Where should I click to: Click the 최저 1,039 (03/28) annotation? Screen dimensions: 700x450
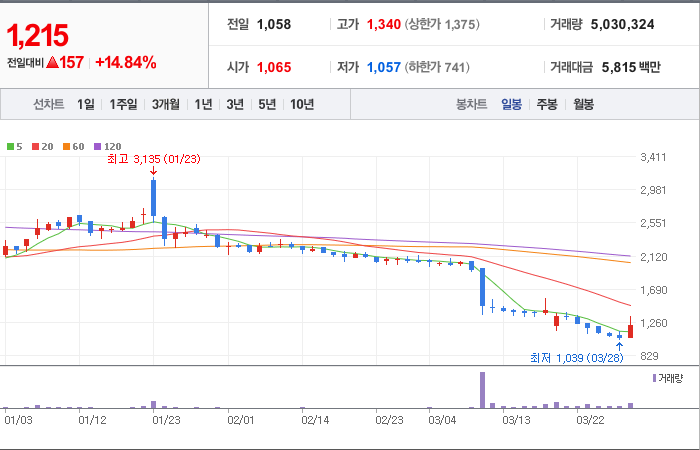[x=576, y=358]
